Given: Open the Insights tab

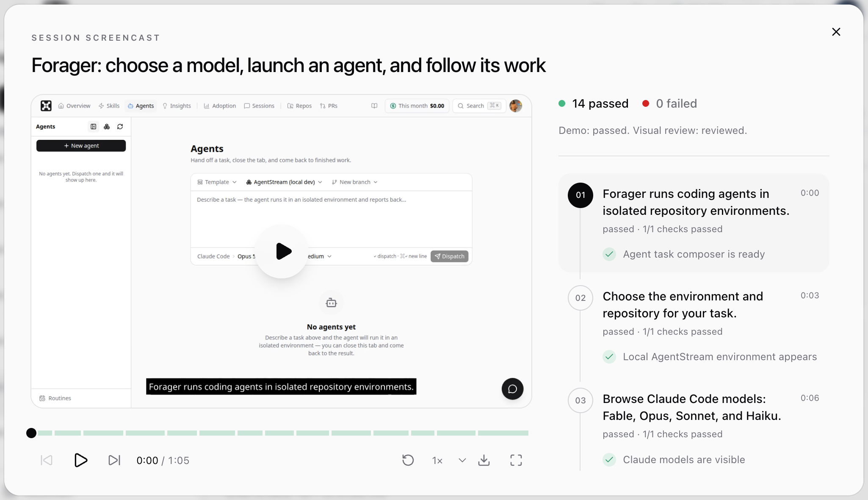Looking at the screenshot, I should (x=177, y=106).
